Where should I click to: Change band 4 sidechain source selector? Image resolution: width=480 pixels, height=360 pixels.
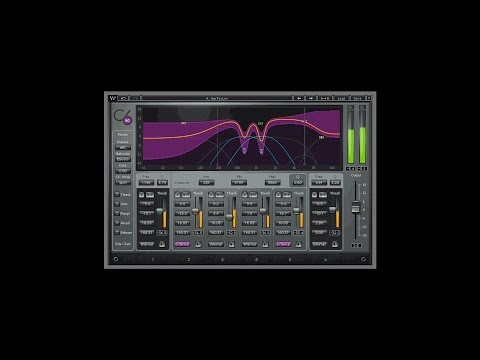click(250, 244)
